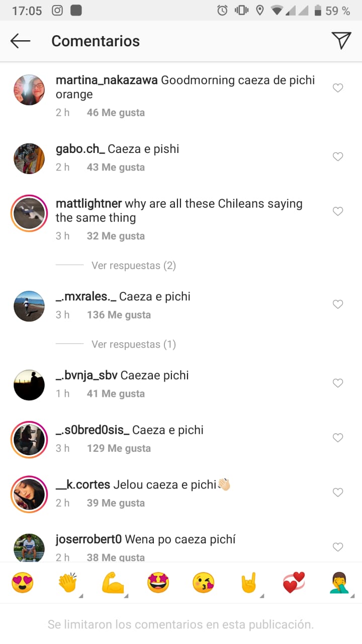Open gabo.ch_ profile from username
Viewport: 362px width, 644px height.
80,149
